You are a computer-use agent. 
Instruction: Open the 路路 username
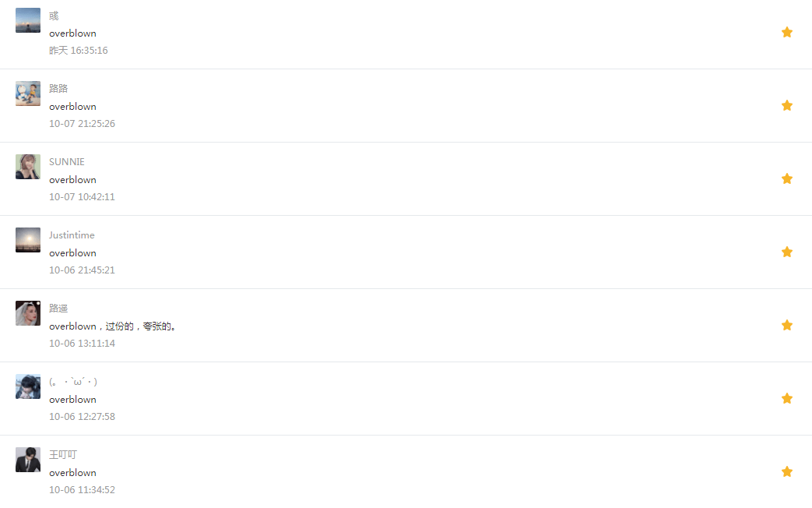pyautogui.click(x=58, y=88)
